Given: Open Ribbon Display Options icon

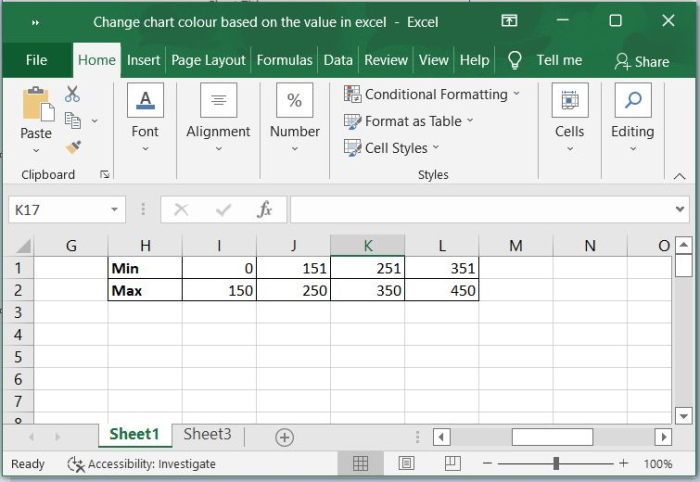Looking at the screenshot, I should pyautogui.click(x=509, y=21).
